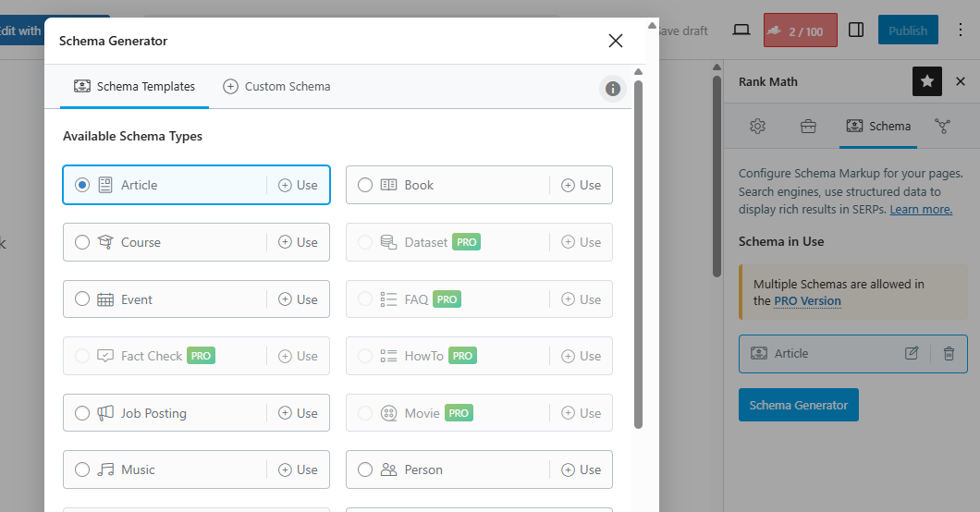Screen dimensions: 980x512
Task: Edit the Article schema in use
Action: [x=912, y=353]
